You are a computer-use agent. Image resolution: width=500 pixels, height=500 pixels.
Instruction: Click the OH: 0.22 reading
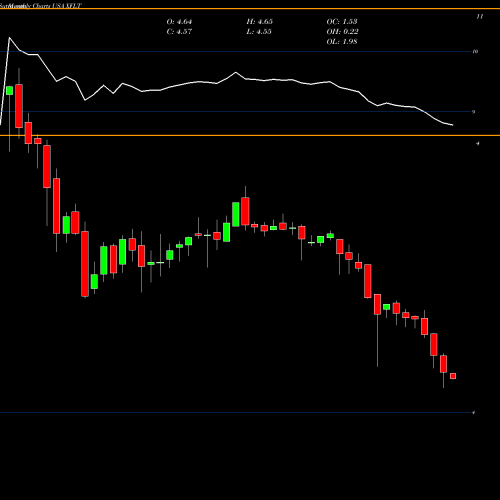[342, 32]
